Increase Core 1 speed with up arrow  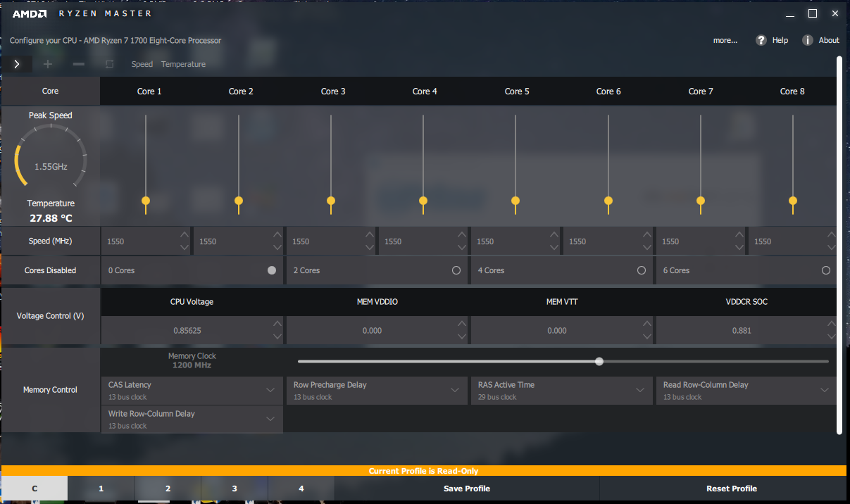[184, 234]
